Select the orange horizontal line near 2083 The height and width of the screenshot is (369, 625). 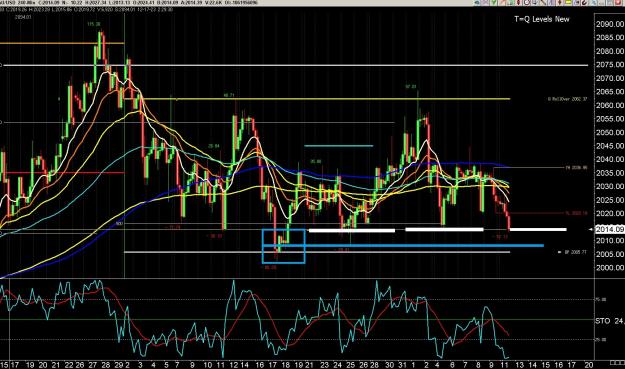point(62,43)
